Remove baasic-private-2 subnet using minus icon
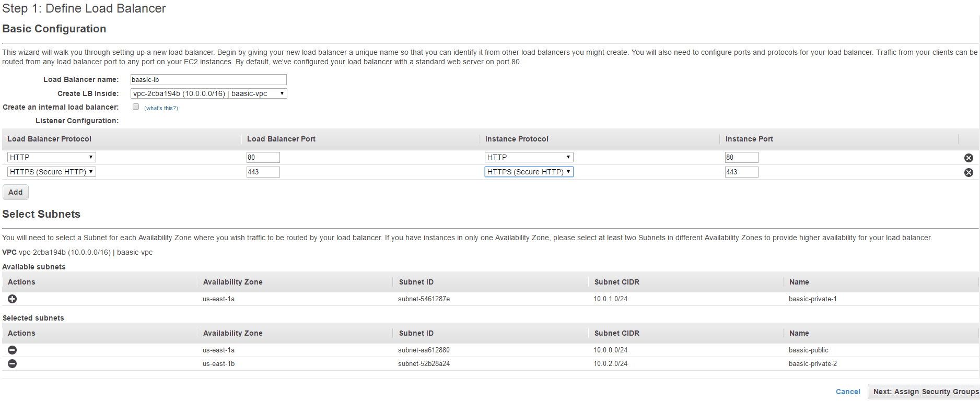Viewport: 980px width, 402px height. click(x=13, y=363)
